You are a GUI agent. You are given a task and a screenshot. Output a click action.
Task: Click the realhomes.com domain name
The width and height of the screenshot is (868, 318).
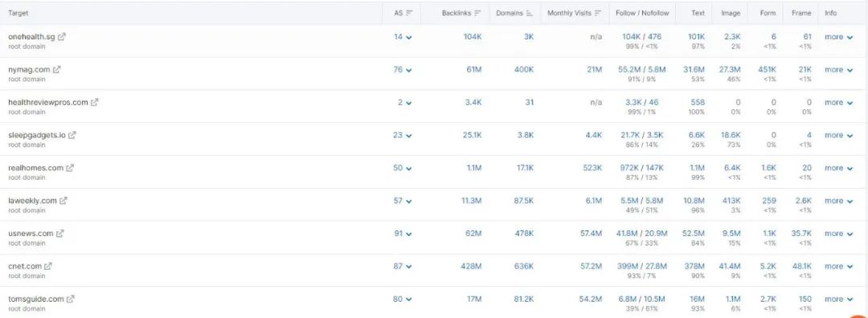pos(35,168)
